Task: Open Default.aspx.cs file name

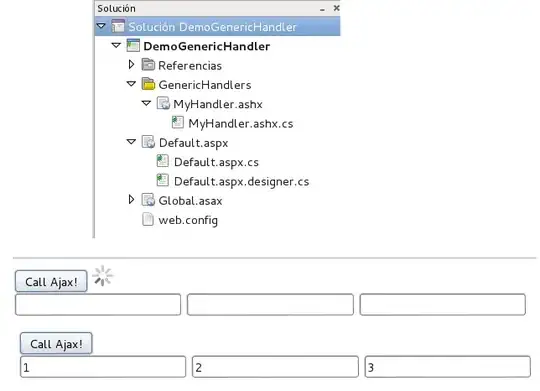Action: (216, 162)
